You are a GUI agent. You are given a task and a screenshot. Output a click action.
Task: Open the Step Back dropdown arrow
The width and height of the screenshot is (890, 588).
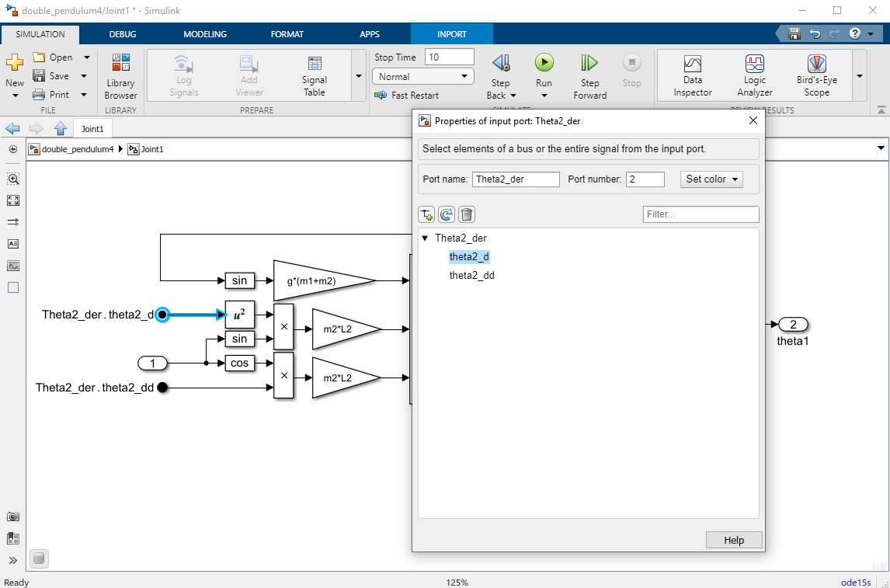coord(513,96)
